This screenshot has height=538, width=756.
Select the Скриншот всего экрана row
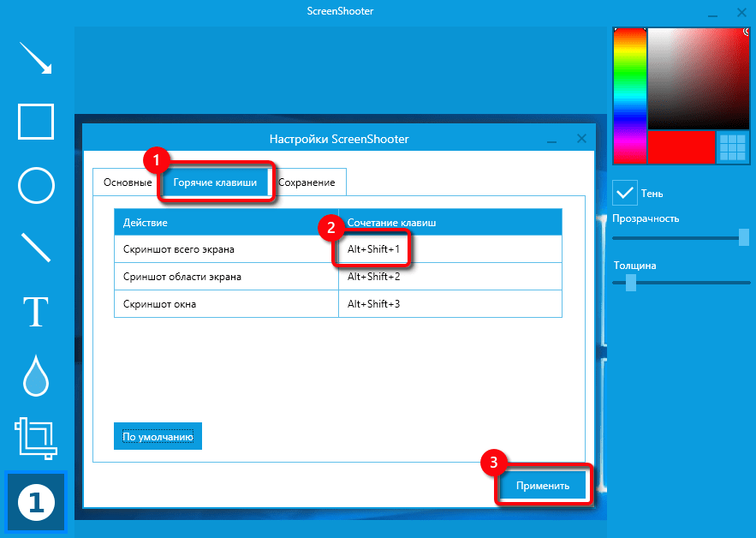coord(338,249)
